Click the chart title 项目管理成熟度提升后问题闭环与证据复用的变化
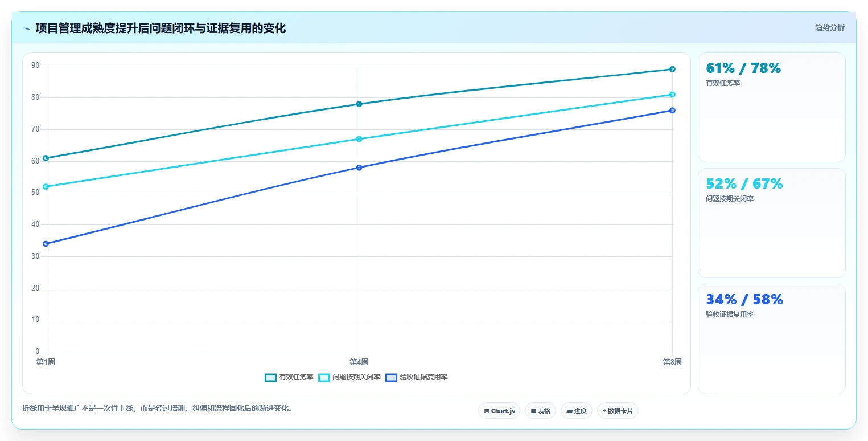The height and width of the screenshot is (441, 868). coord(161,28)
